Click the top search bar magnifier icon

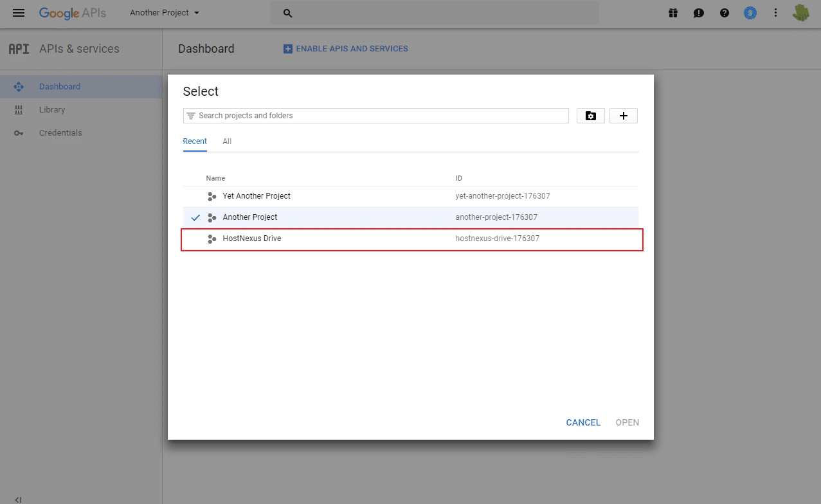pyautogui.click(x=288, y=13)
